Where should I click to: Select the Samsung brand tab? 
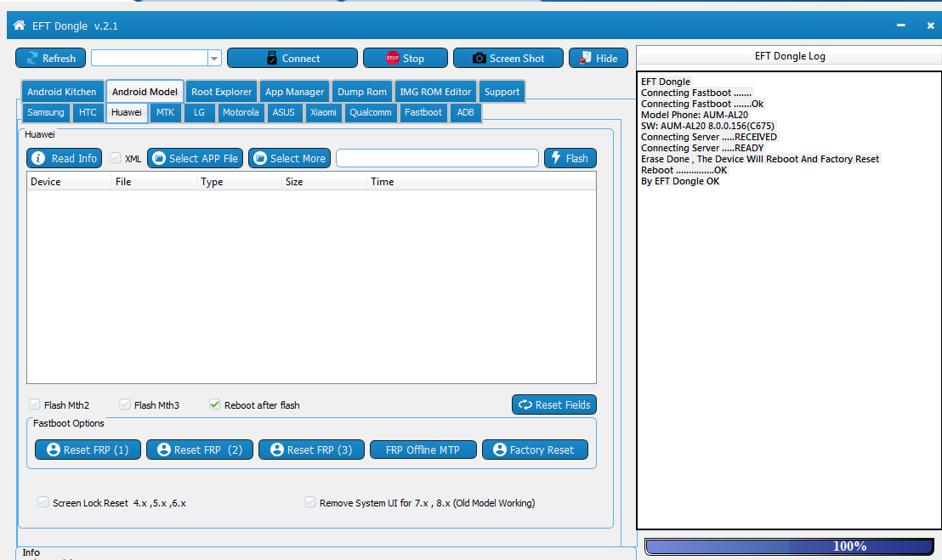pyautogui.click(x=46, y=112)
